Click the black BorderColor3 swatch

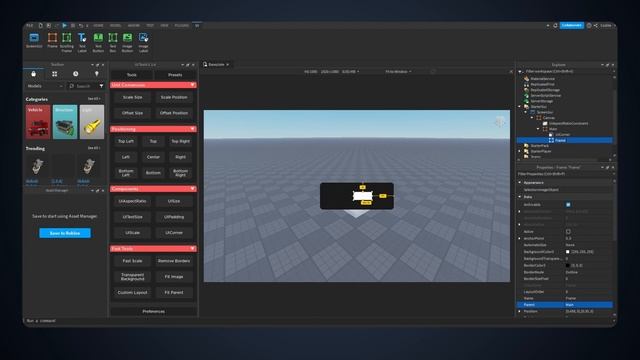click(x=567, y=265)
